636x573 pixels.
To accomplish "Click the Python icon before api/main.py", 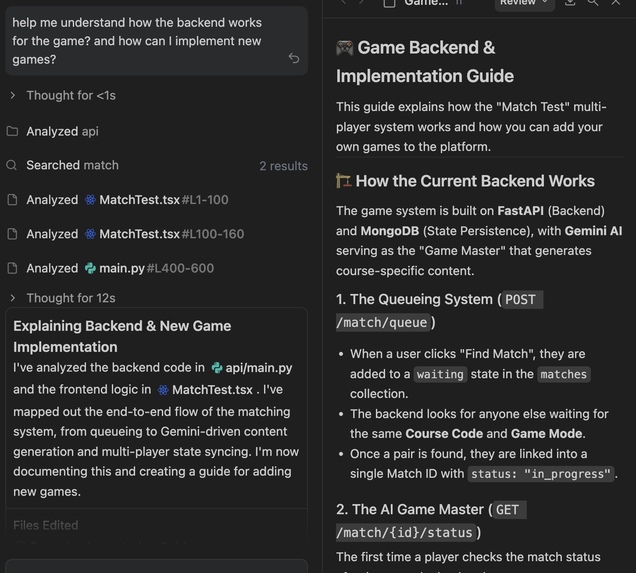I will [x=217, y=368].
